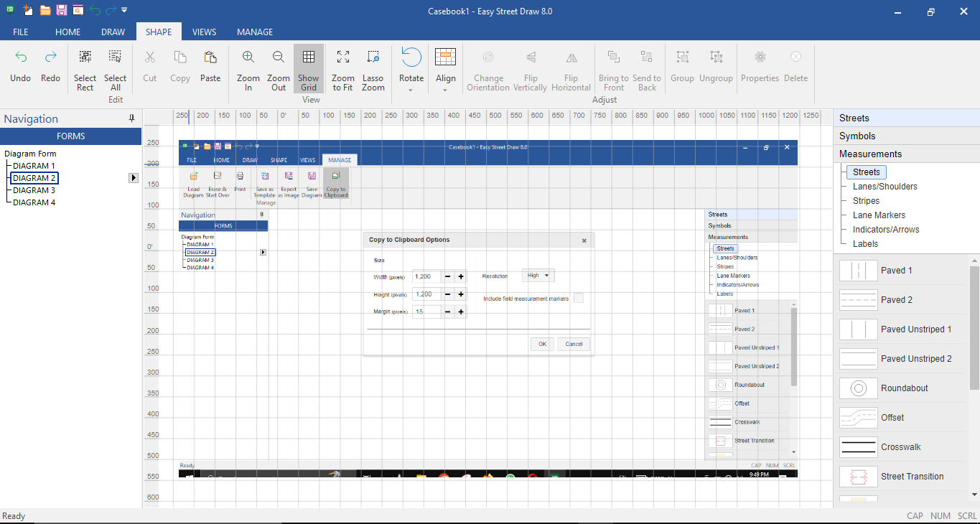Open the Rotate dropdown arrow

(411, 90)
